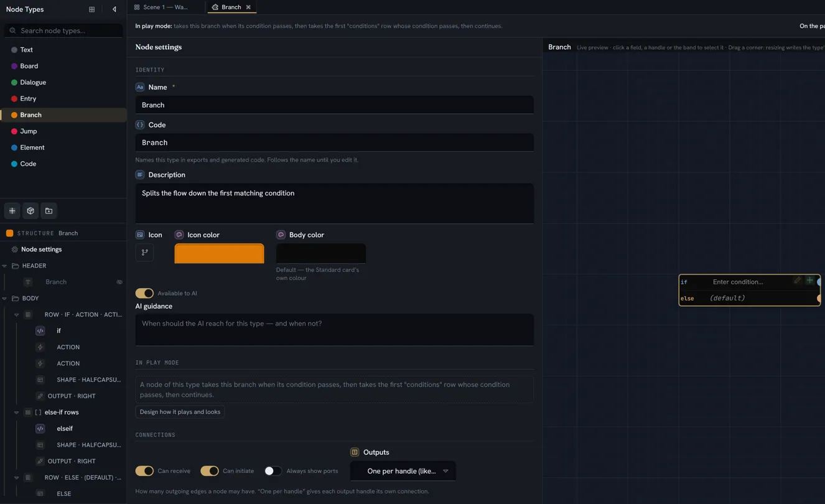825x504 pixels.
Task: Select the Dialogue node type
Action: tap(63, 82)
